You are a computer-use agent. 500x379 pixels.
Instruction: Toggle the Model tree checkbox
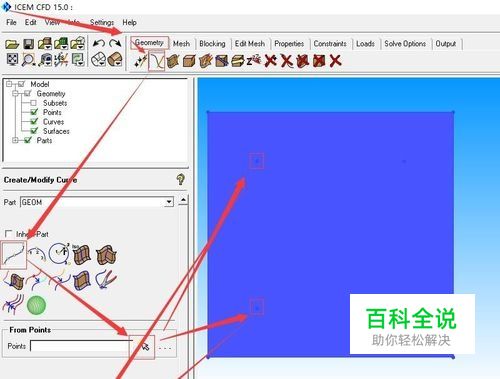[22, 84]
